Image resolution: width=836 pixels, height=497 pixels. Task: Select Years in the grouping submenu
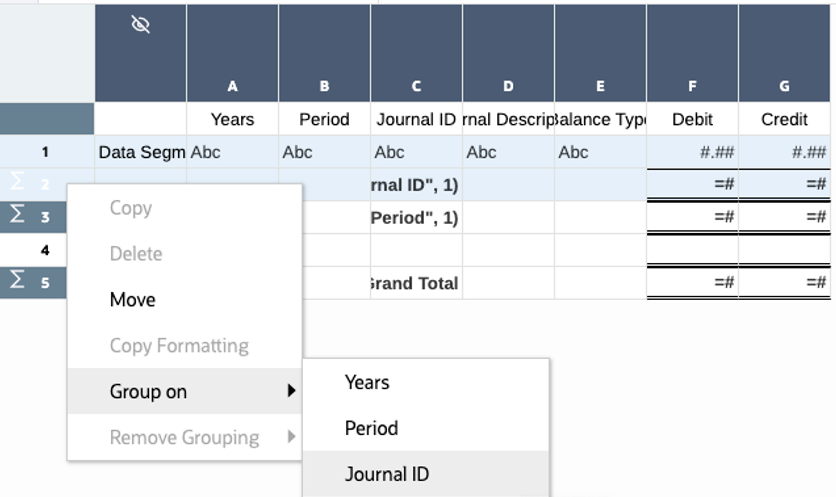(367, 382)
